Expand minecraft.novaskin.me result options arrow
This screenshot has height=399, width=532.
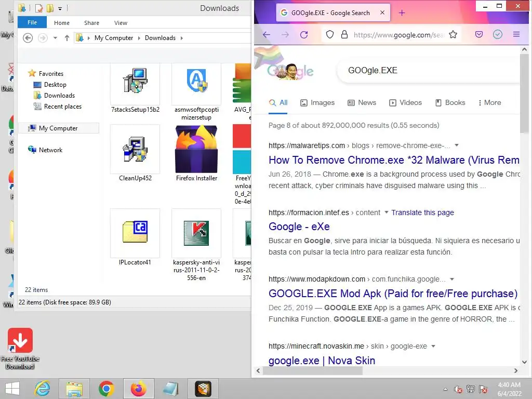click(433, 346)
